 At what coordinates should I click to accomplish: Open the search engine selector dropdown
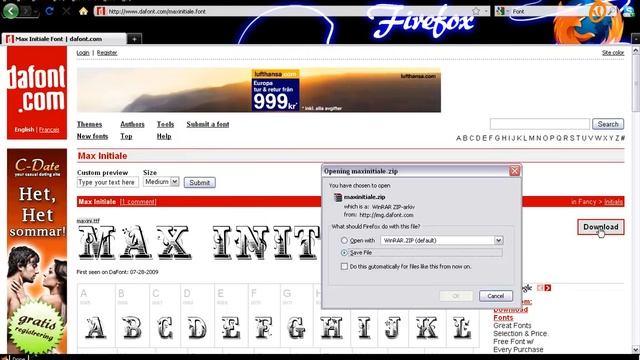pos(502,11)
